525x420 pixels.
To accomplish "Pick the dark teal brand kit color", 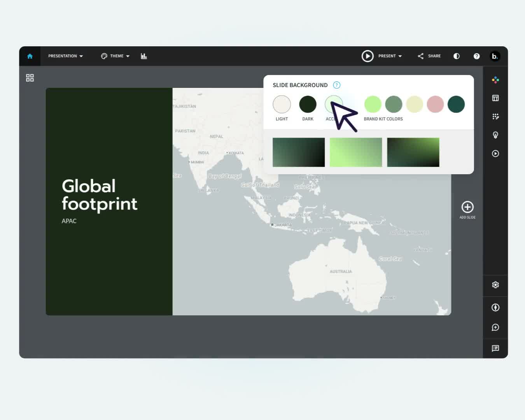I will coord(456,104).
